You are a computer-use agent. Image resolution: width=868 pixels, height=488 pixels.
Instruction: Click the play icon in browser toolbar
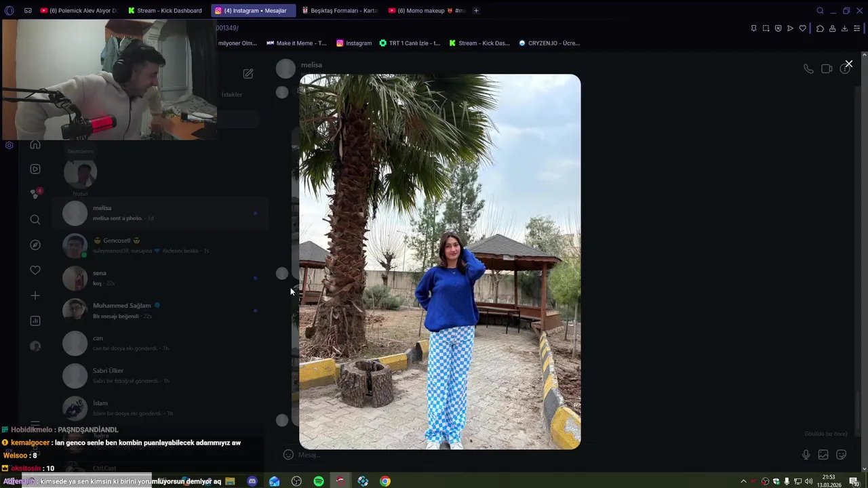coord(790,28)
